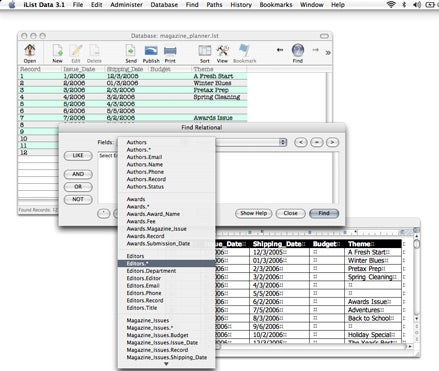The width and height of the screenshot is (439, 371).
Task: Click the Wi-Fi status icon
Action: click(391, 5)
